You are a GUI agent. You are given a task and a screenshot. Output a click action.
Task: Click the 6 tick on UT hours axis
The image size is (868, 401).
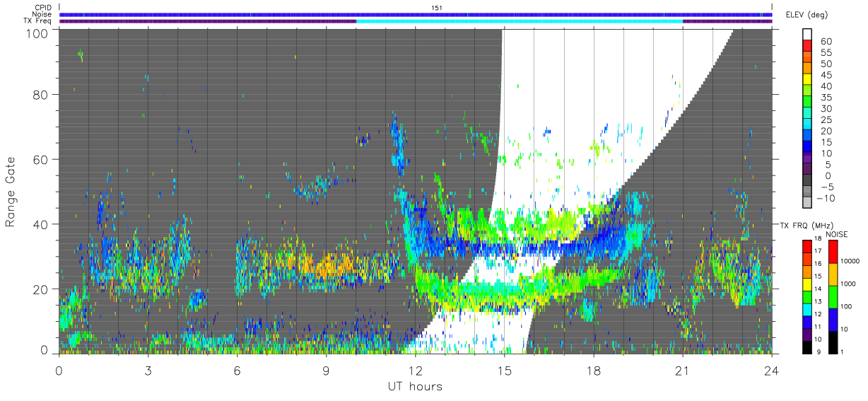tap(237, 370)
